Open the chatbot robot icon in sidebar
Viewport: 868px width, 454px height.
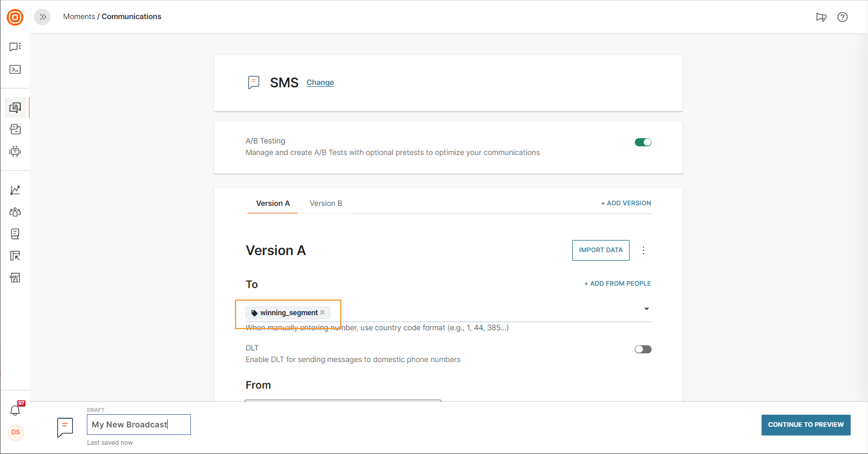tap(15, 152)
